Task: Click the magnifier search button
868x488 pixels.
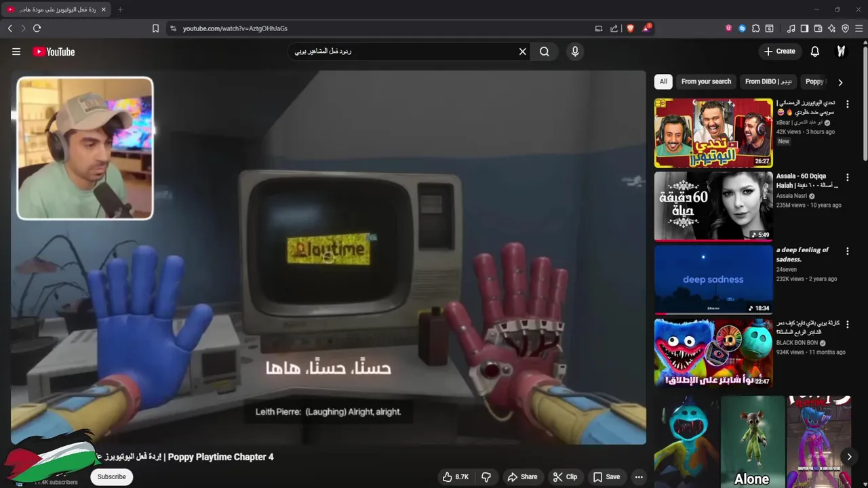Action: [545, 52]
